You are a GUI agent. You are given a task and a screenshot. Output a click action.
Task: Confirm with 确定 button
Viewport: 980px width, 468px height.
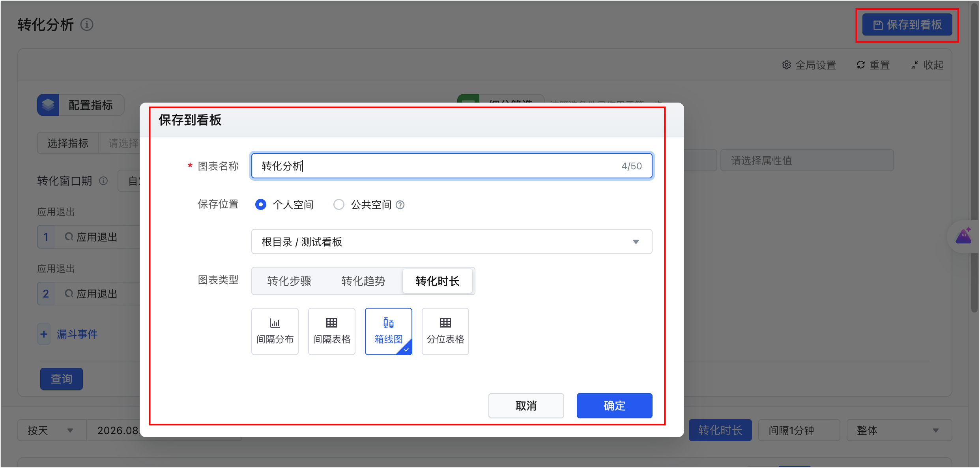click(615, 406)
